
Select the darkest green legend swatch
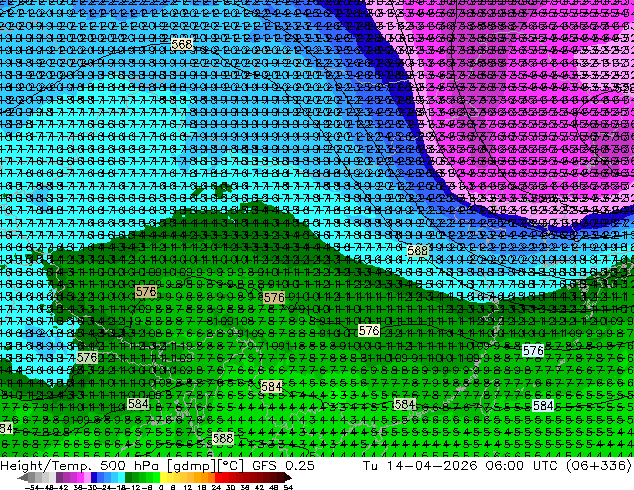point(129,477)
